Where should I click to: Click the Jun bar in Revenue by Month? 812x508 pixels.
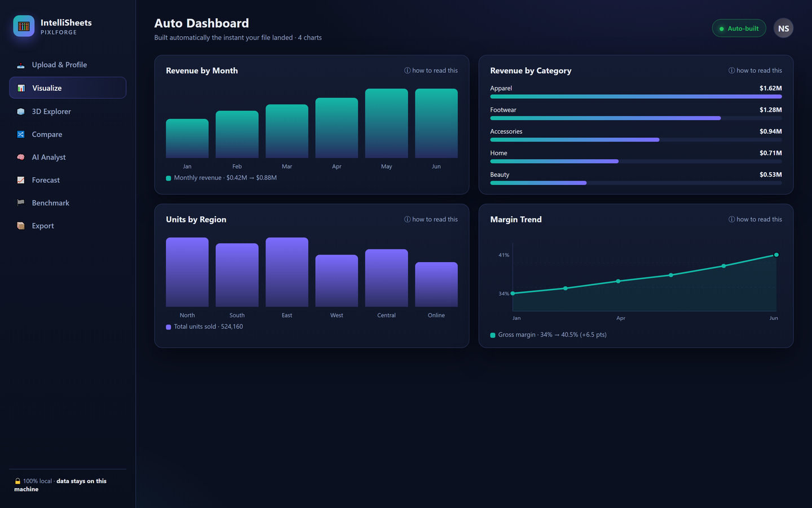(436, 123)
